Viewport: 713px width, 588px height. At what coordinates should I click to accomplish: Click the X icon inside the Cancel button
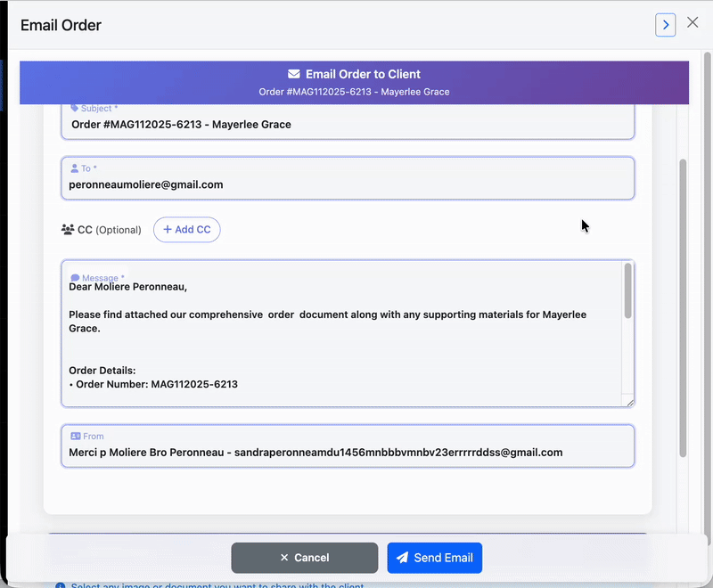(283, 558)
